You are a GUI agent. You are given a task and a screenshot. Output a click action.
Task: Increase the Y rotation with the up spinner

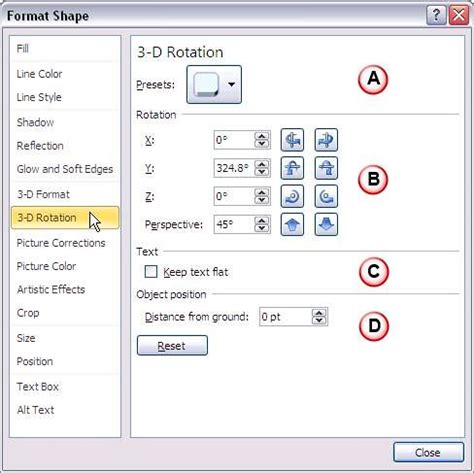(262, 164)
